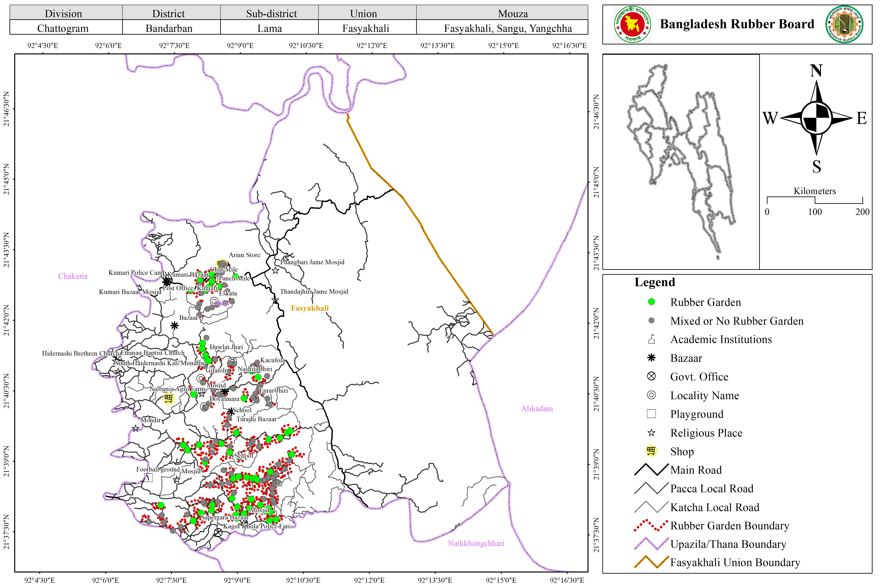Click the compass rose center
The width and height of the screenshot is (882, 588).
coord(816,118)
